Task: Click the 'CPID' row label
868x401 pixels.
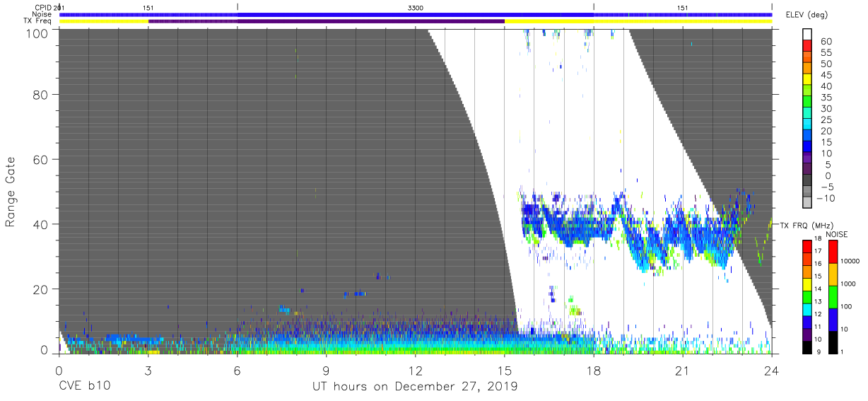Action: (x=42, y=7)
